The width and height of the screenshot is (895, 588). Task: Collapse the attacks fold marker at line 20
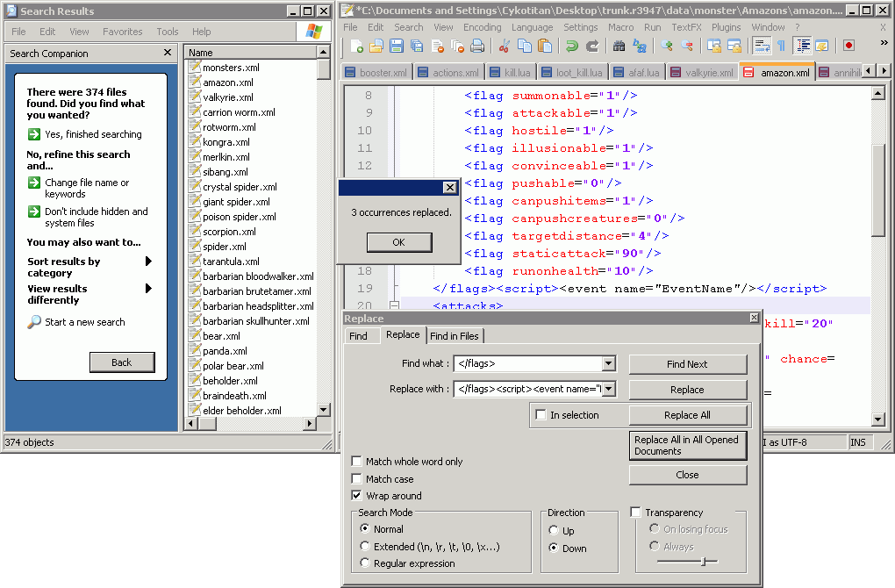coord(394,305)
